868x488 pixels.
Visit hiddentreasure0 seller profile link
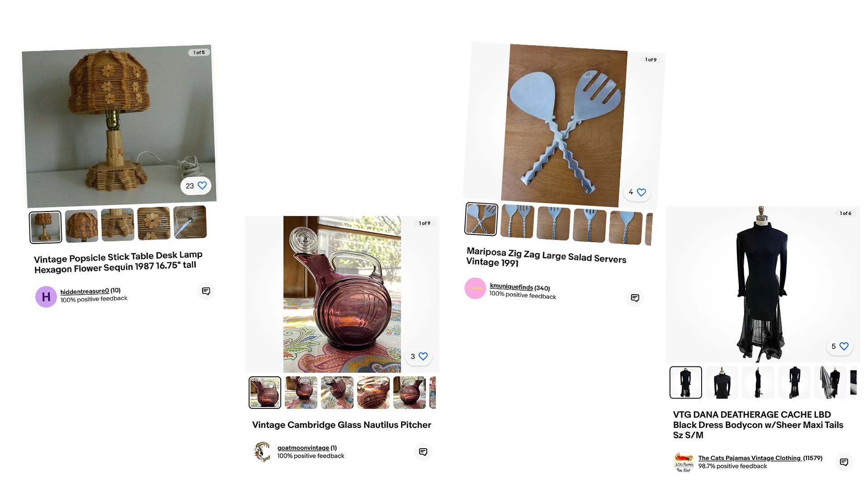click(x=85, y=291)
